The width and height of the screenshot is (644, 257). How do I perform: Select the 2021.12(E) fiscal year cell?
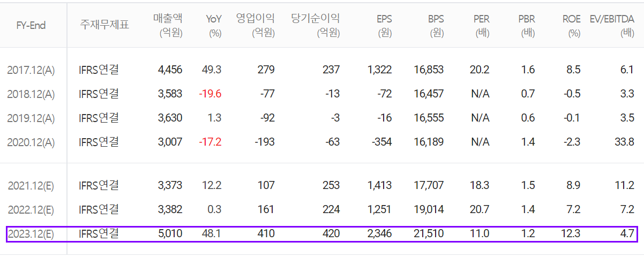(31, 185)
